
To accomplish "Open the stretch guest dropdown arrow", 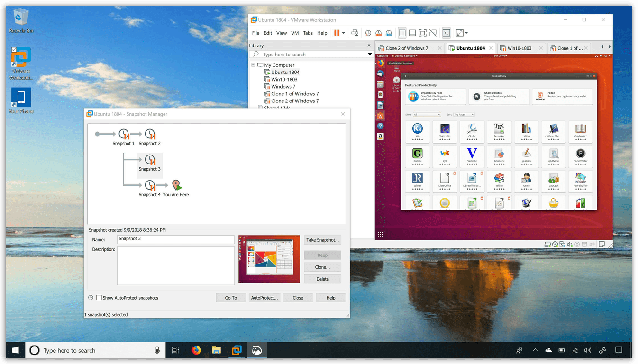I will pos(465,33).
